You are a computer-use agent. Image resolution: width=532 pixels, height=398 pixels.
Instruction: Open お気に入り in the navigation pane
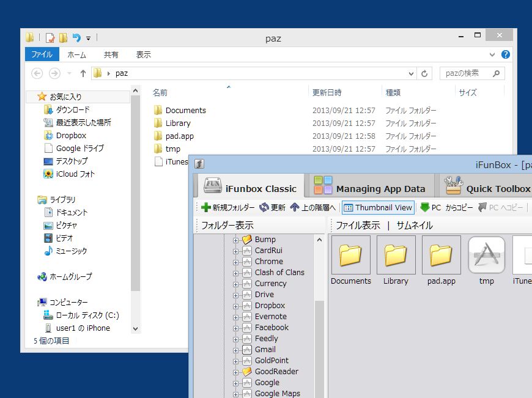coord(65,97)
